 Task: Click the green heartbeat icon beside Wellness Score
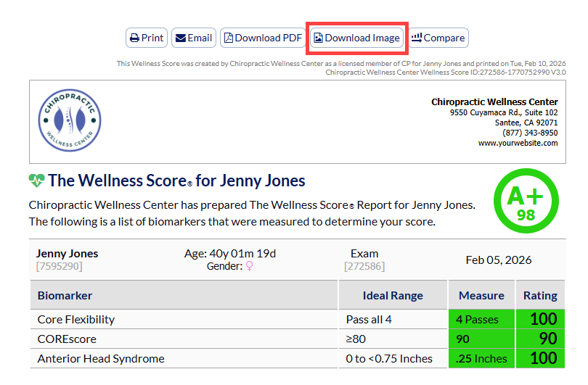(x=37, y=181)
